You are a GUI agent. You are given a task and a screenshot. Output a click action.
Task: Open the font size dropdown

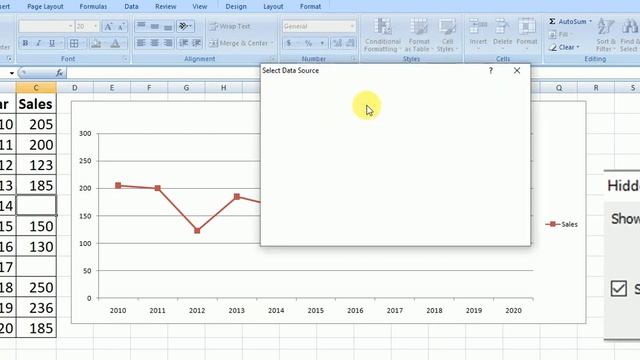click(96, 27)
